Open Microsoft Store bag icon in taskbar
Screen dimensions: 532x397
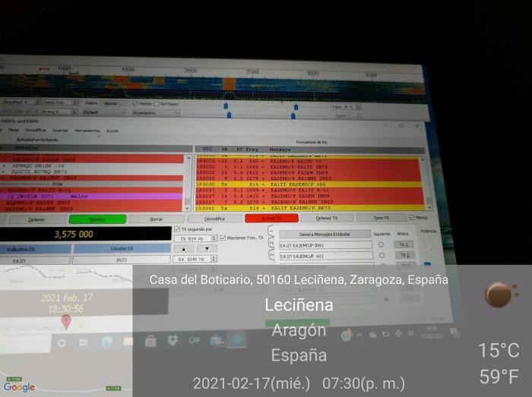tap(150, 341)
